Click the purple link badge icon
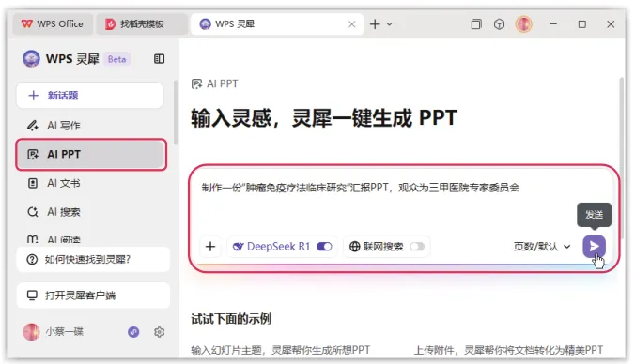 tap(133, 332)
